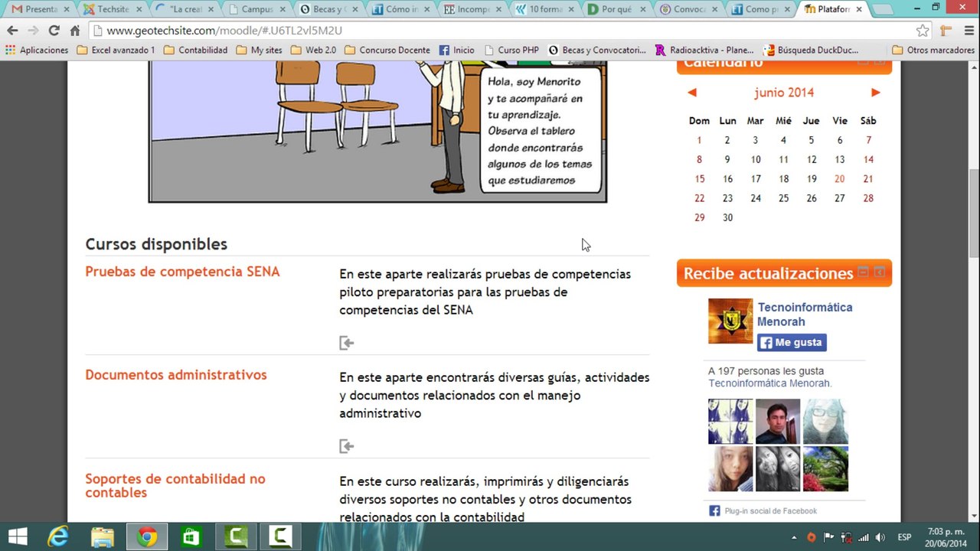Launch Internet Explorer from the taskbar

point(58,536)
